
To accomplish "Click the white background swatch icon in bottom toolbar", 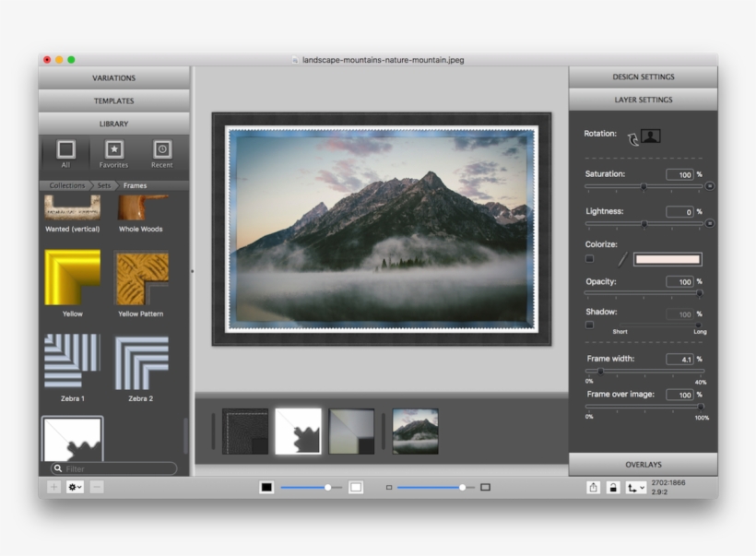I will click(356, 488).
